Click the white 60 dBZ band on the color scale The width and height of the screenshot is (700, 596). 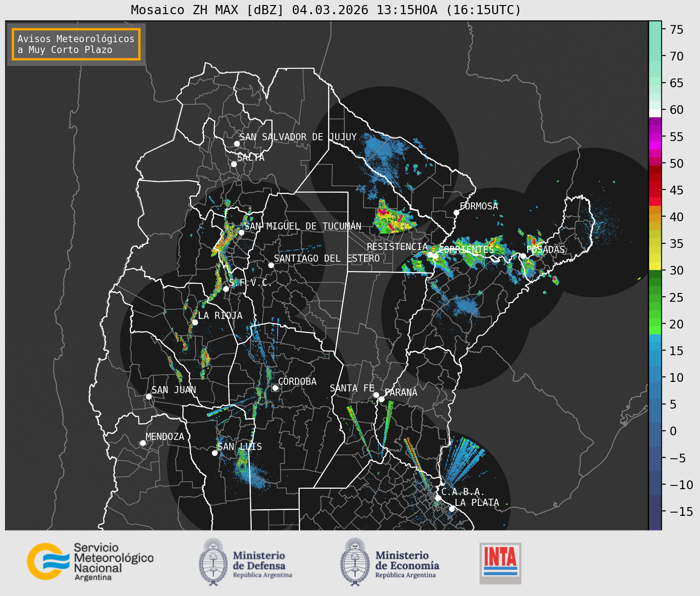pyautogui.click(x=655, y=113)
